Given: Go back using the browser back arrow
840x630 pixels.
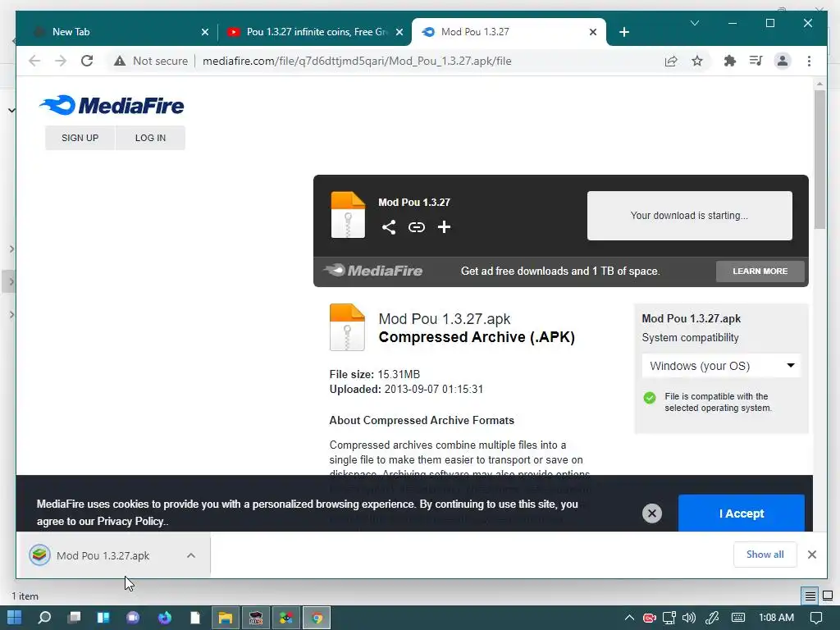Looking at the screenshot, I should point(34,61).
